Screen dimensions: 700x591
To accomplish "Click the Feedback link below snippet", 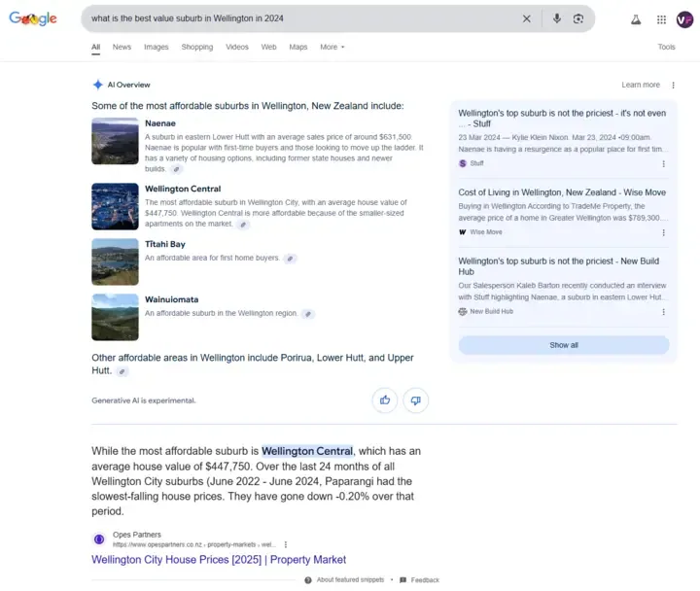I will point(425,580).
